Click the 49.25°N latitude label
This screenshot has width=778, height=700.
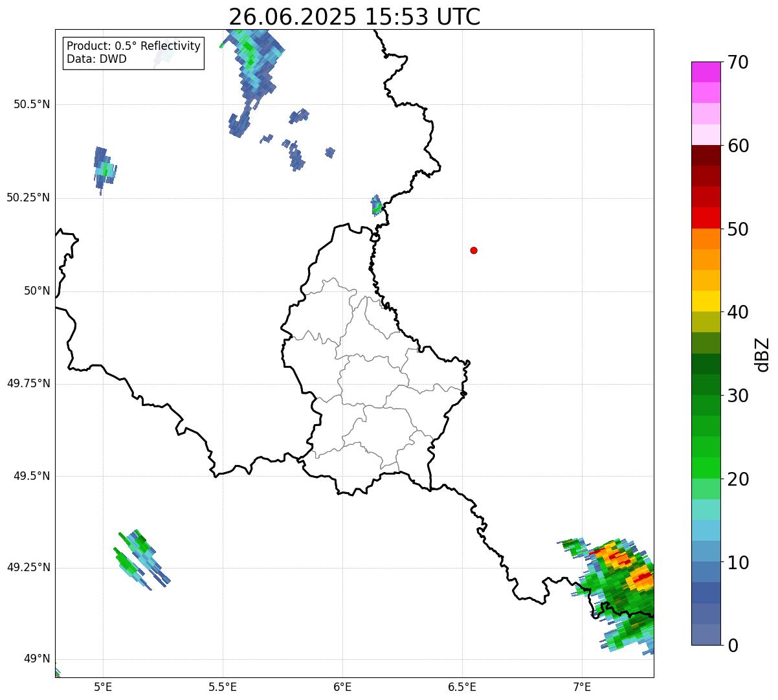tap(28, 567)
